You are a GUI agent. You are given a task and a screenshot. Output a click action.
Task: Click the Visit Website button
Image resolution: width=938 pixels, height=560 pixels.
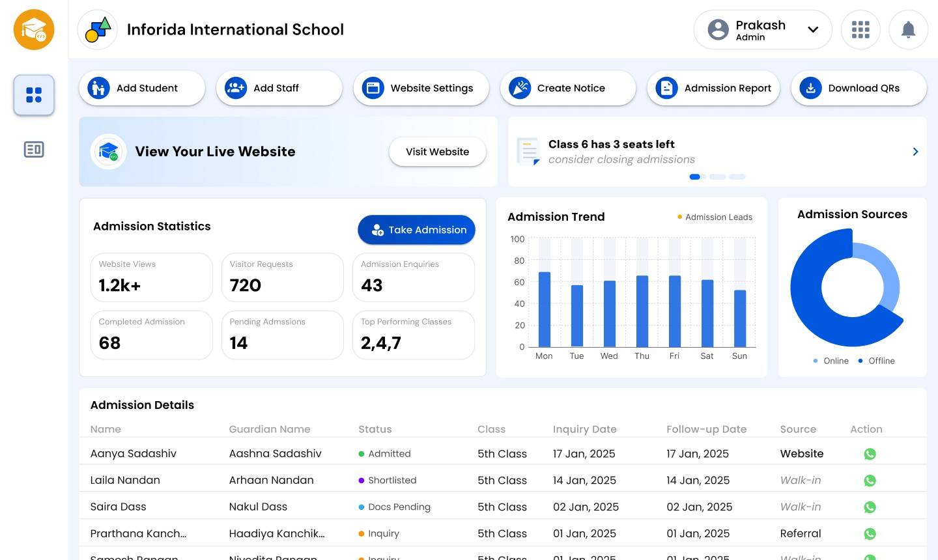[x=437, y=152]
